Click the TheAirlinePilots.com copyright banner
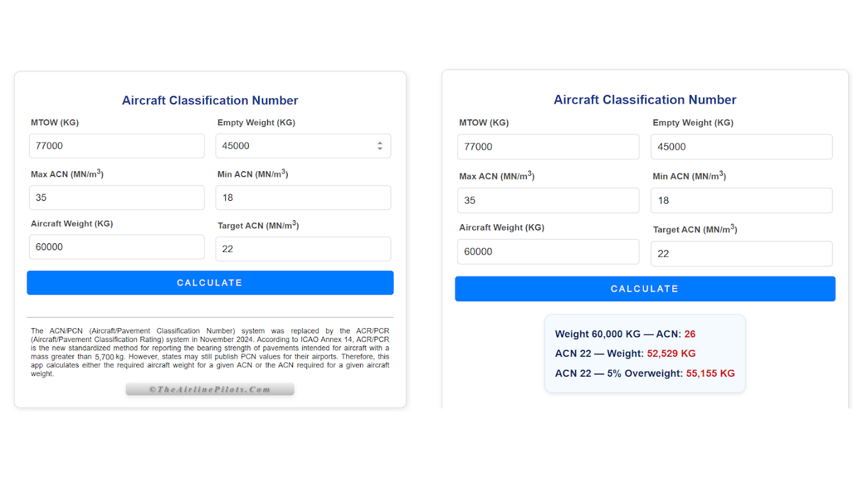This screenshot has width=868, height=488. 210,389
